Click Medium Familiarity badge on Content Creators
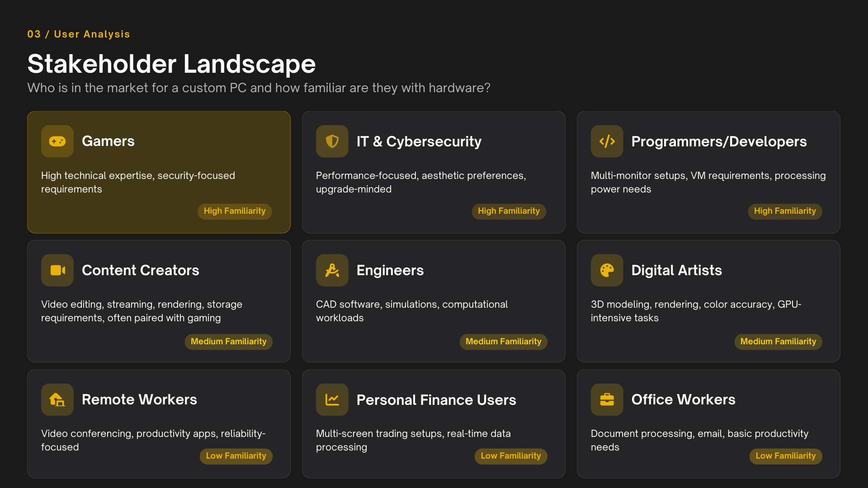This screenshot has height=488, width=868. 228,342
